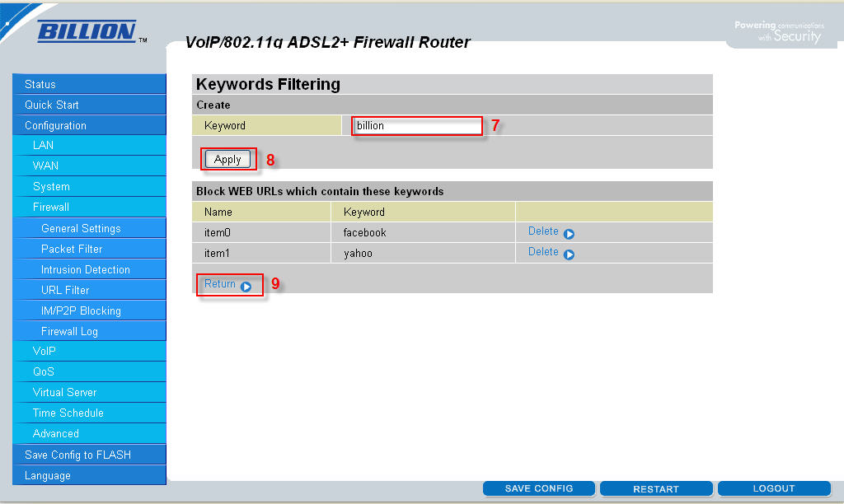
Task: Open the Status menu
Action: pos(89,84)
